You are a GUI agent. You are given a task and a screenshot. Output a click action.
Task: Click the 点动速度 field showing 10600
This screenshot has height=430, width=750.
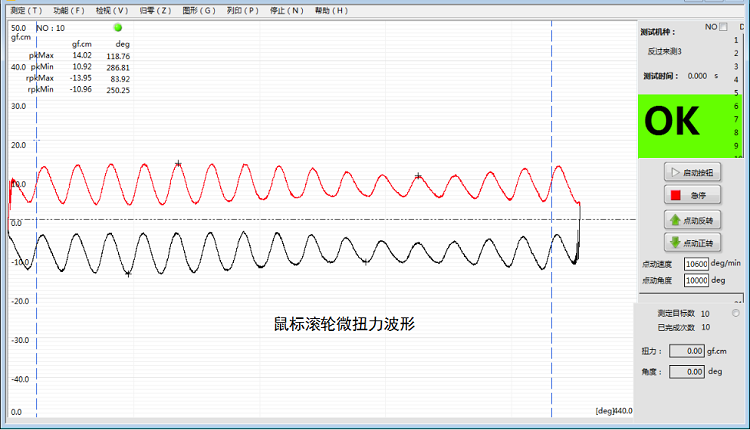click(x=696, y=264)
